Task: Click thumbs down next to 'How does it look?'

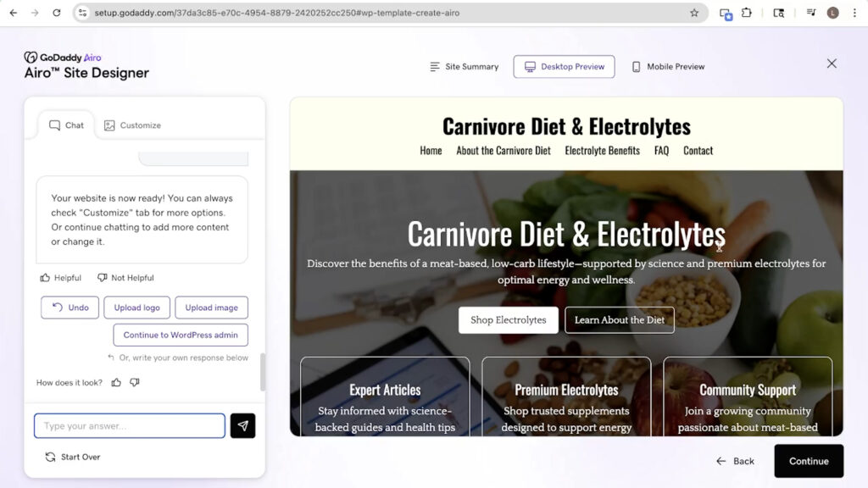Action: point(134,383)
